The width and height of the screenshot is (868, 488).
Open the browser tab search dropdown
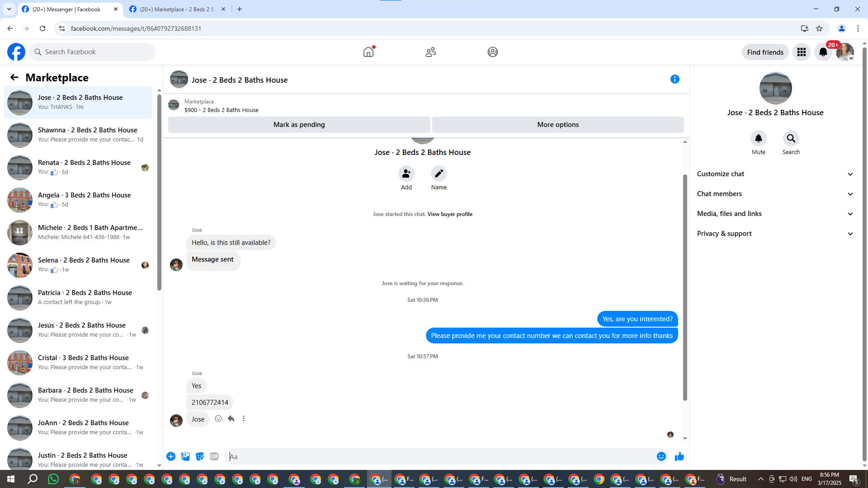pyautogui.click(x=9, y=9)
